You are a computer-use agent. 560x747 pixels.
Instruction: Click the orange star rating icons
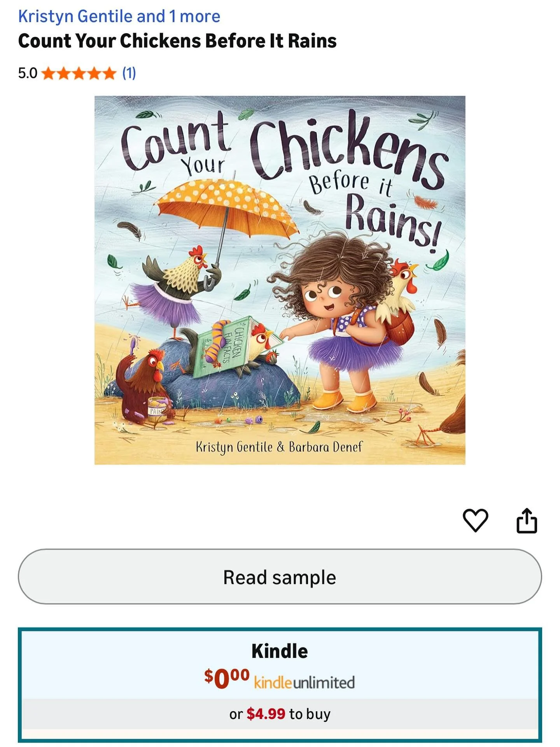coord(79,73)
